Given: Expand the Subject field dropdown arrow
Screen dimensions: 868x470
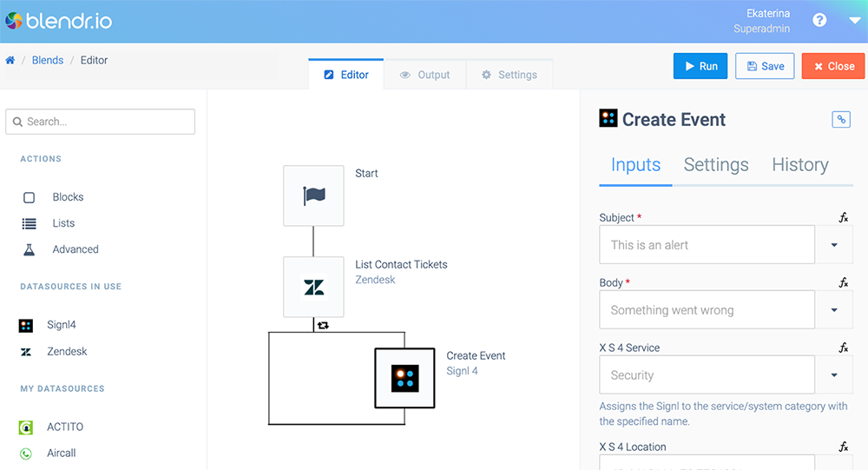Looking at the screenshot, I should pyautogui.click(x=833, y=244).
